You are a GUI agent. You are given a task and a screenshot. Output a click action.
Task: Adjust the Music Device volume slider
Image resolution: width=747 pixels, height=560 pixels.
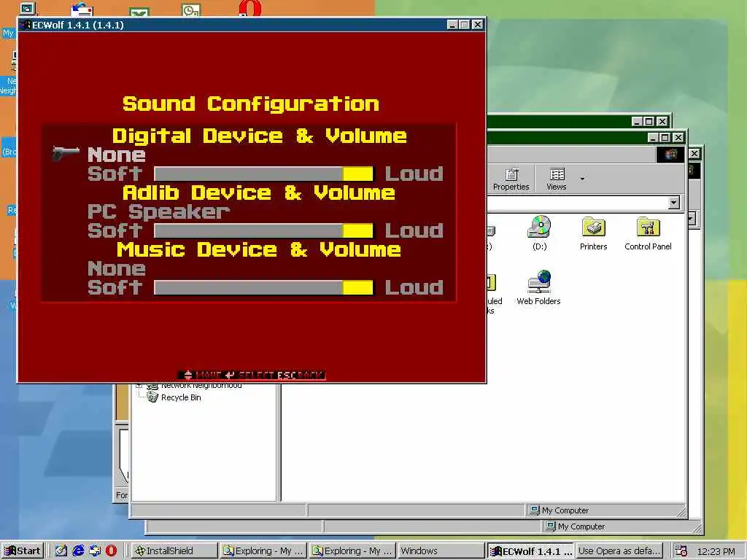[264, 287]
